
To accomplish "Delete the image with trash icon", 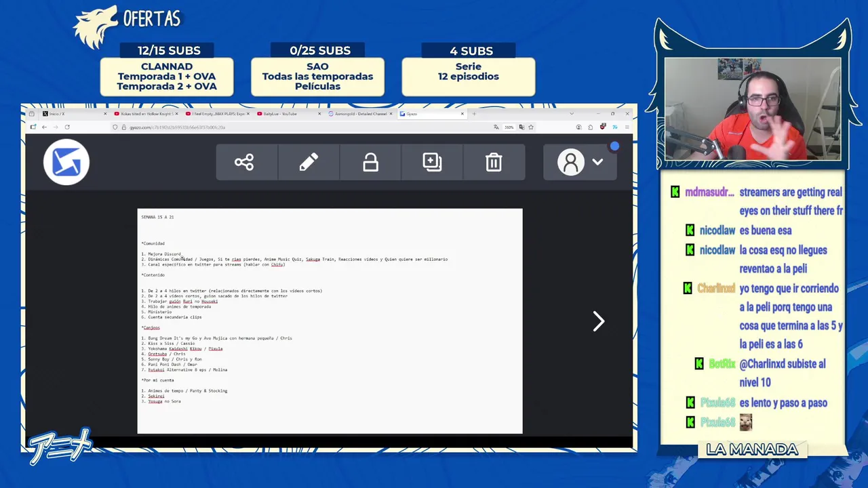I will [494, 162].
